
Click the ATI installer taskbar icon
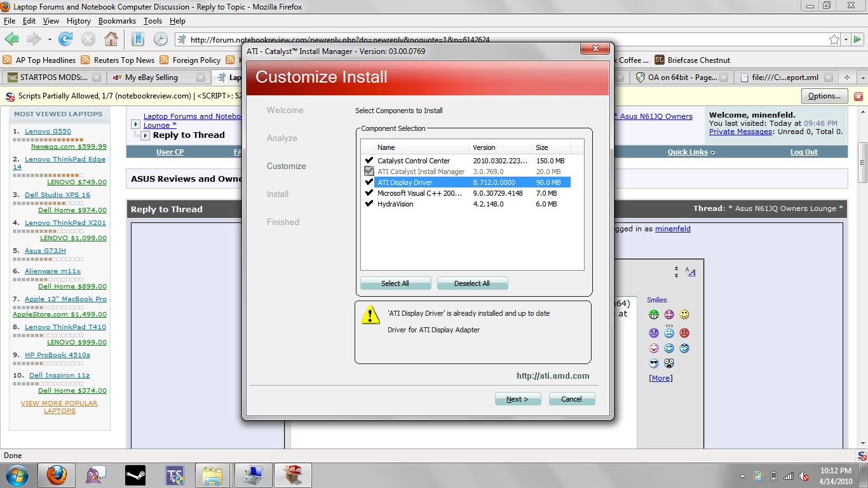click(x=293, y=475)
